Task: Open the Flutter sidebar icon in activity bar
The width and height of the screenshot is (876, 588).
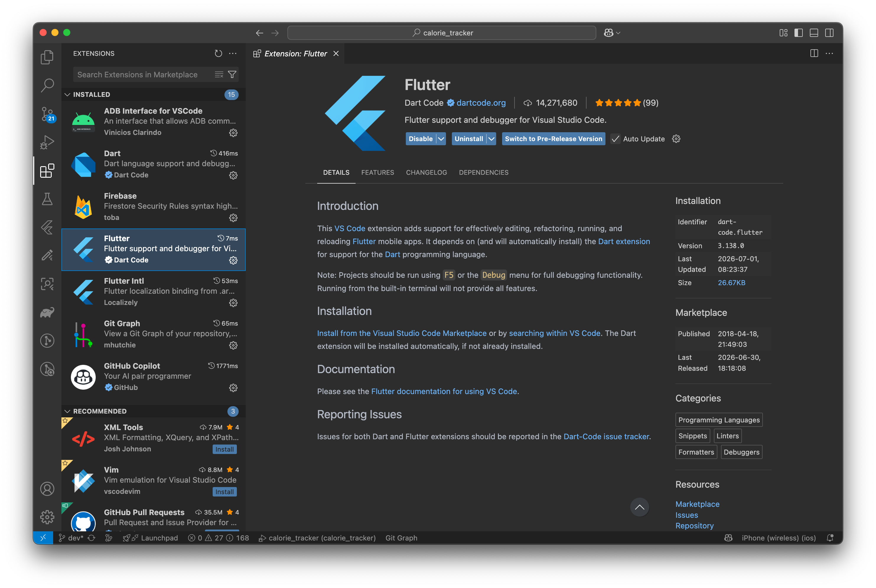Action: tap(47, 227)
